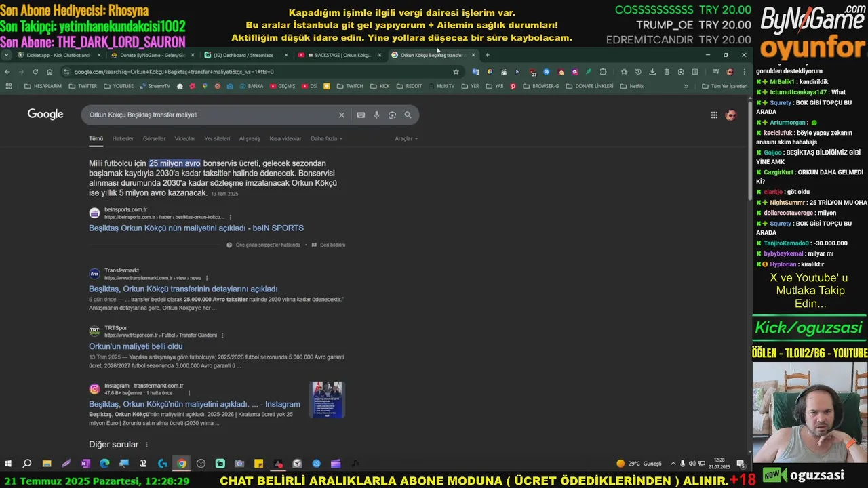Open the volume icon in system tray
This screenshot has height=488, width=868.
click(x=692, y=464)
